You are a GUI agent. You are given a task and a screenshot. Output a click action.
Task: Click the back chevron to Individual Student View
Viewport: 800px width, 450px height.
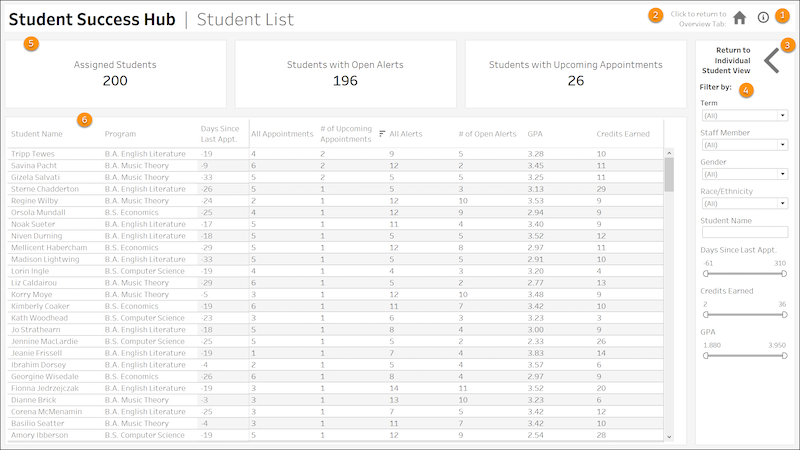[772, 62]
